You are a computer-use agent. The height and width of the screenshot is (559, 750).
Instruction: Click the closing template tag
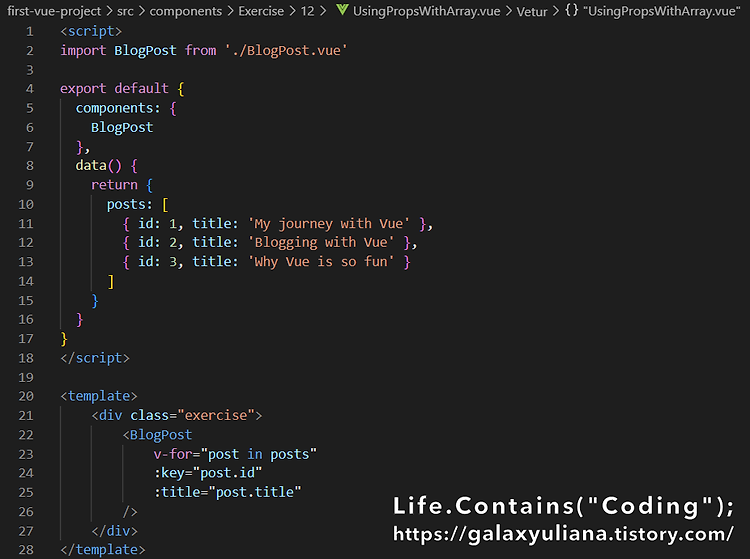pos(102,550)
